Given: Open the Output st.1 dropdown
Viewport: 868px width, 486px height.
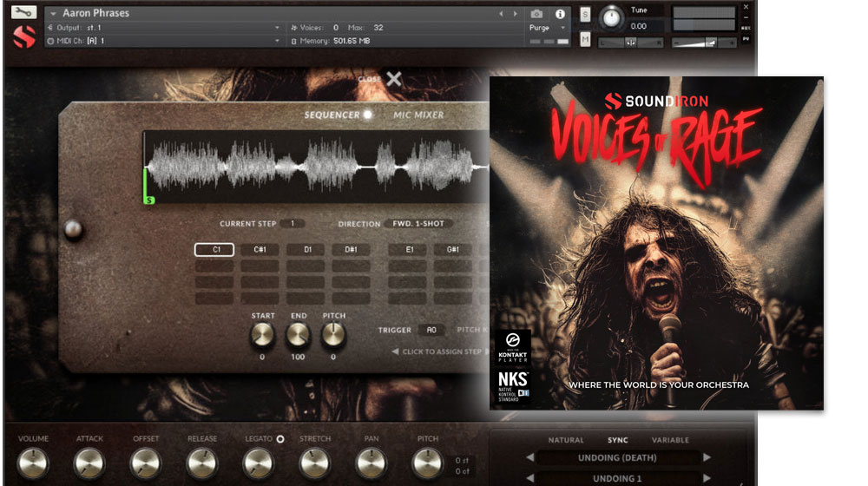Looking at the screenshot, I should 163,28.
